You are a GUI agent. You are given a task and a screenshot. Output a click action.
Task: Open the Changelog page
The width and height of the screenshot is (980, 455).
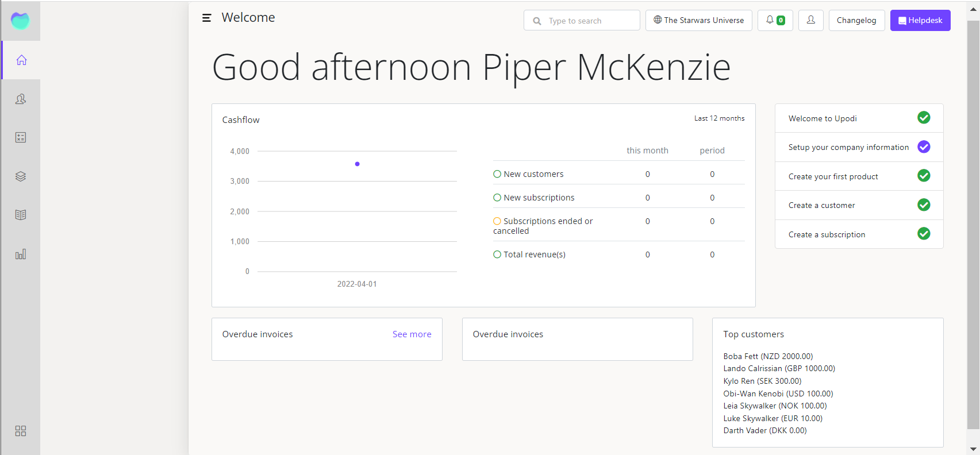click(856, 20)
